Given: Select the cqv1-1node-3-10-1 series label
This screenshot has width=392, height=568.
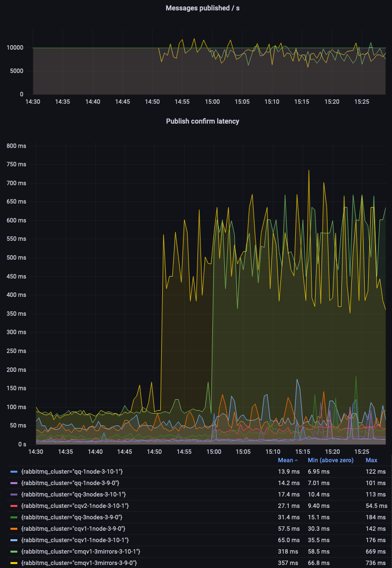Looking at the screenshot, I should pos(75,540).
